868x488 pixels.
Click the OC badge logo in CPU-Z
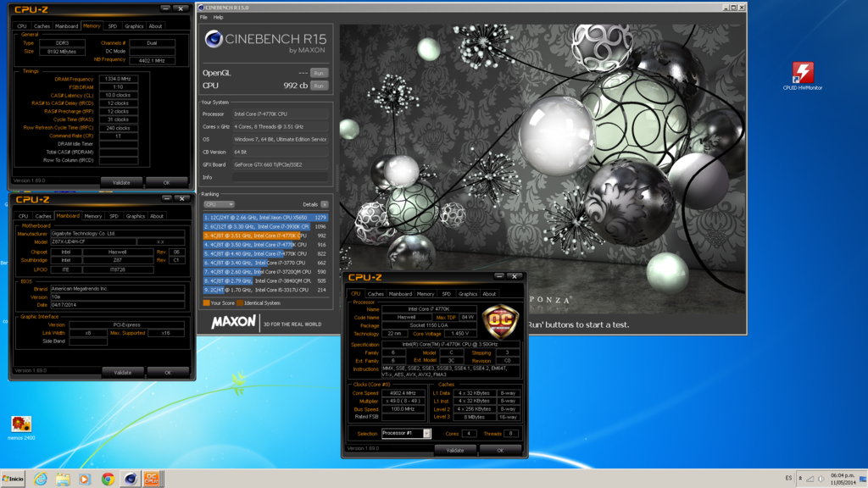pos(500,321)
